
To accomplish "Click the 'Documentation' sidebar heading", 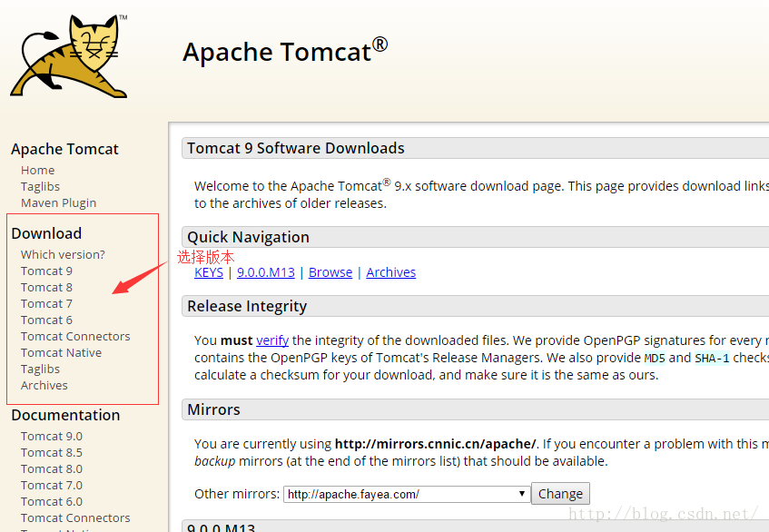I will click(x=65, y=415).
